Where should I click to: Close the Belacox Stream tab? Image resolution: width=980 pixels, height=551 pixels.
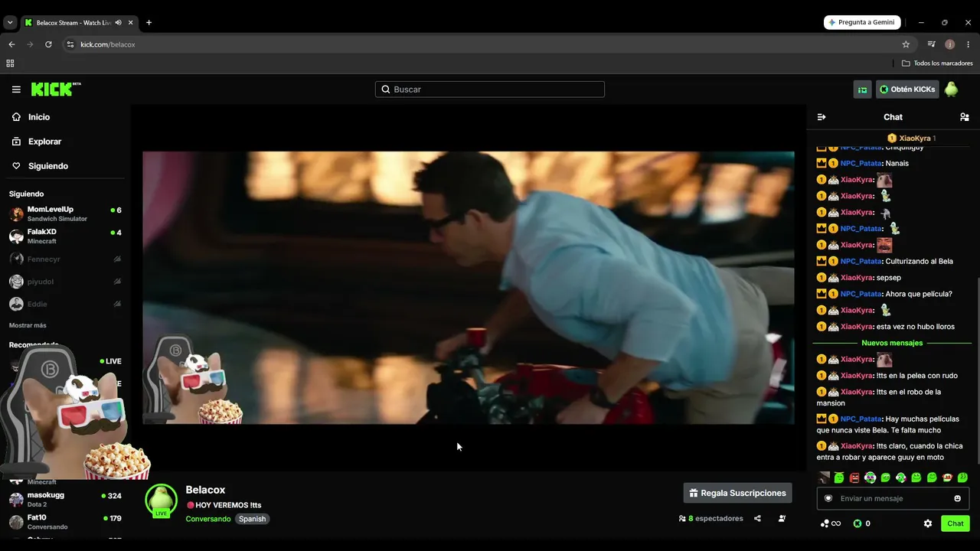click(131, 23)
